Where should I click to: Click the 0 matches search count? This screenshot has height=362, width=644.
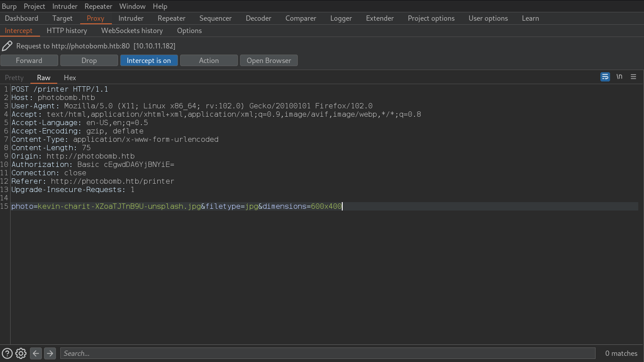[621, 353]
